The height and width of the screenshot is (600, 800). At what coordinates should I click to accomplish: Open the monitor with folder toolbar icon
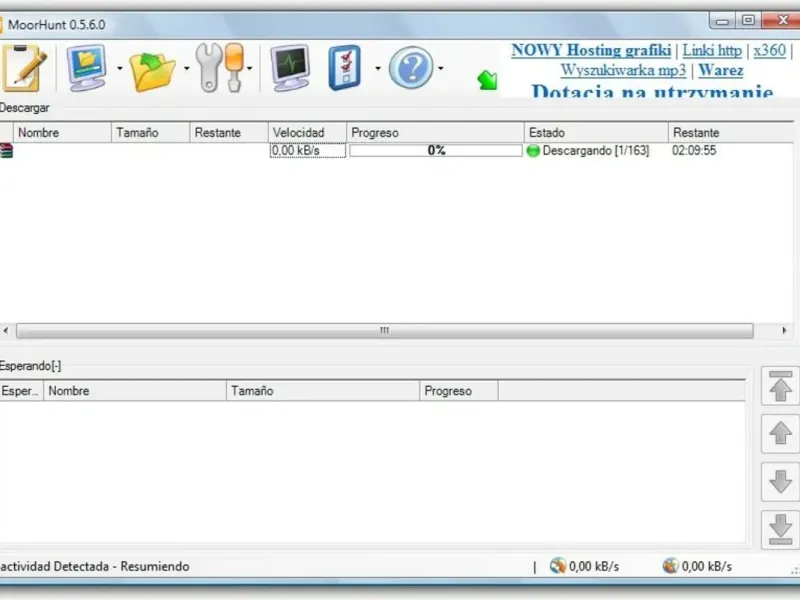[x=86, y=67]
